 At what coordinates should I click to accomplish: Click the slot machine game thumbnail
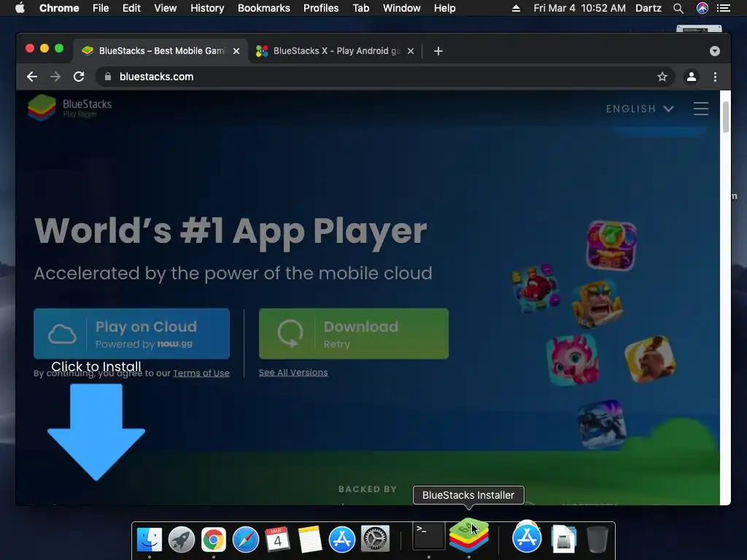pos(611,246)
